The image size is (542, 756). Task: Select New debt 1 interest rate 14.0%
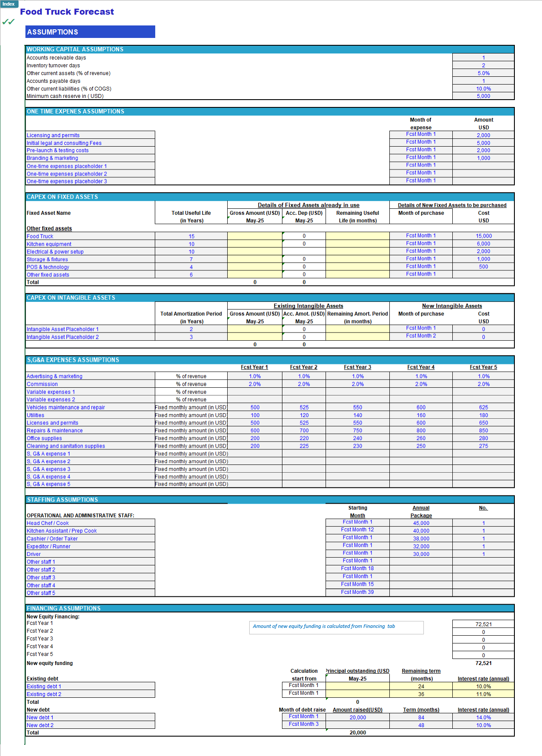483,718
